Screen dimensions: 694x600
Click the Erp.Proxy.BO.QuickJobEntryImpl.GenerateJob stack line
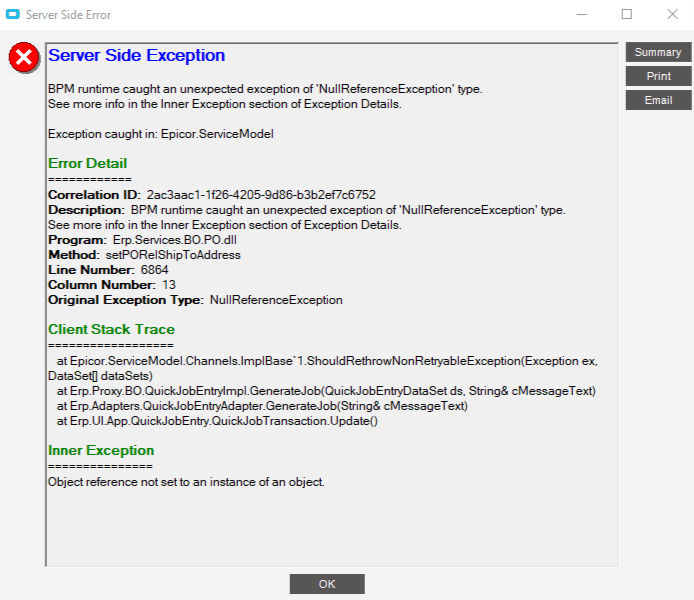(326, 391)
